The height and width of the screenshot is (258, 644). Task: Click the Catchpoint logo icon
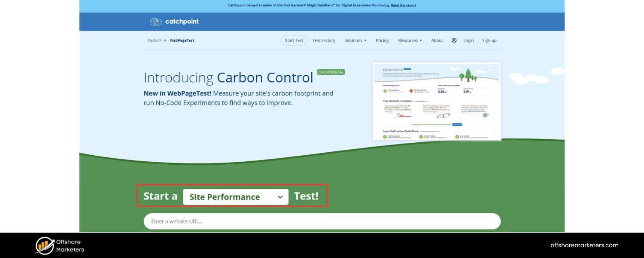pos(155,21)
